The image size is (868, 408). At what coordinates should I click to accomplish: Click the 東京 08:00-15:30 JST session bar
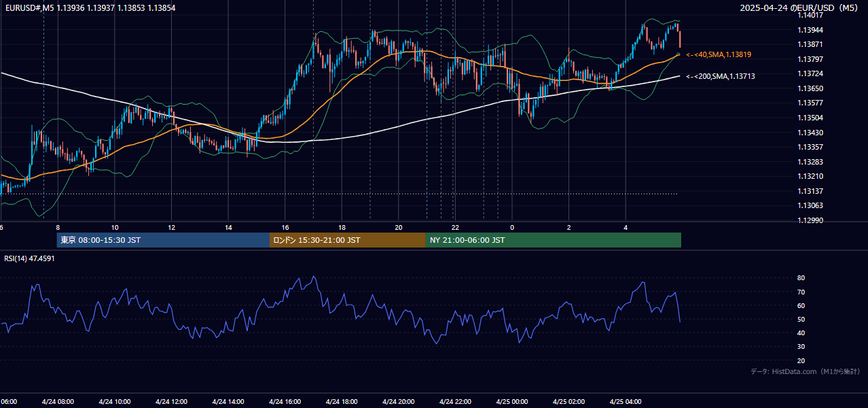coord(163,240)
